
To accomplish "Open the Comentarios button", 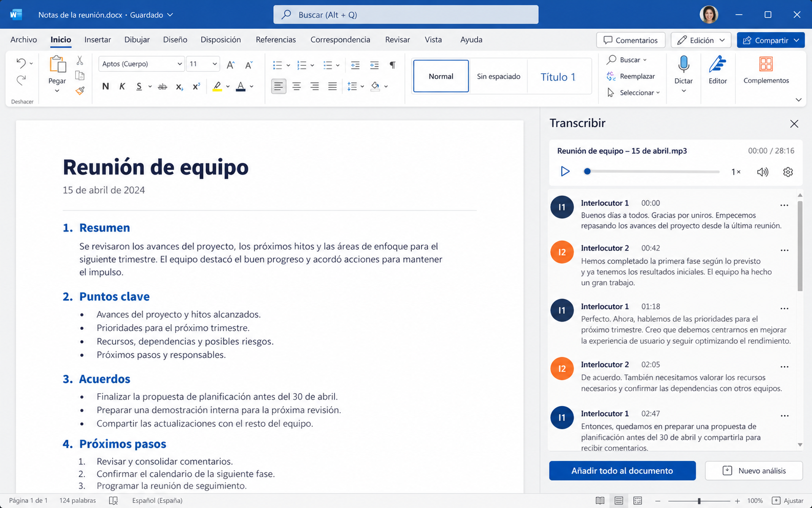I will tap(630, 40).
